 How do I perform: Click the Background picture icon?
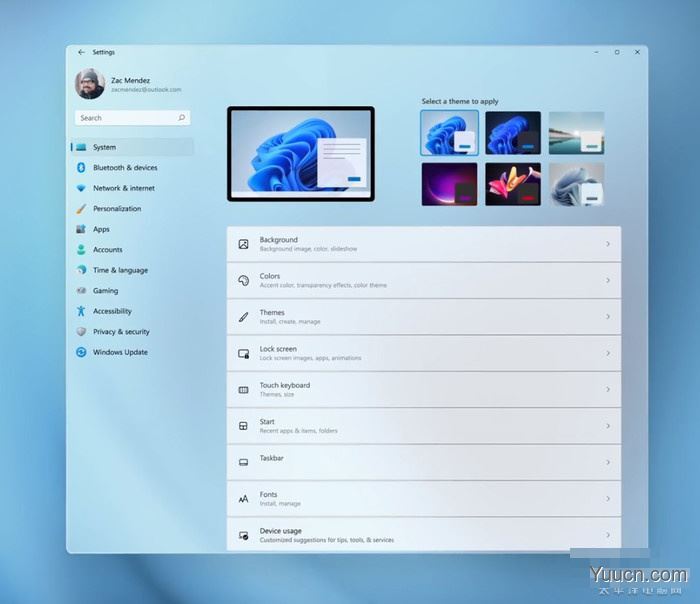click(243, 244)
